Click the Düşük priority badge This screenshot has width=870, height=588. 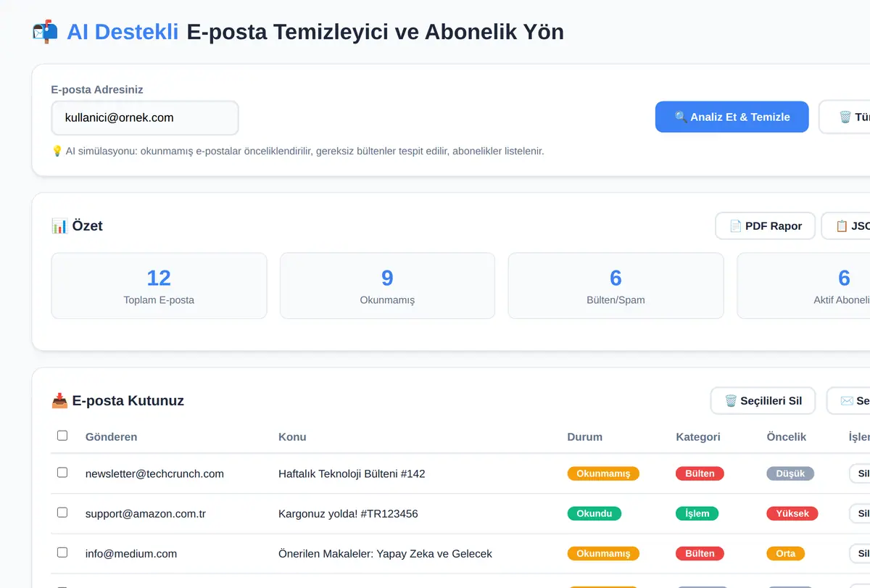[x=790, y=473]
